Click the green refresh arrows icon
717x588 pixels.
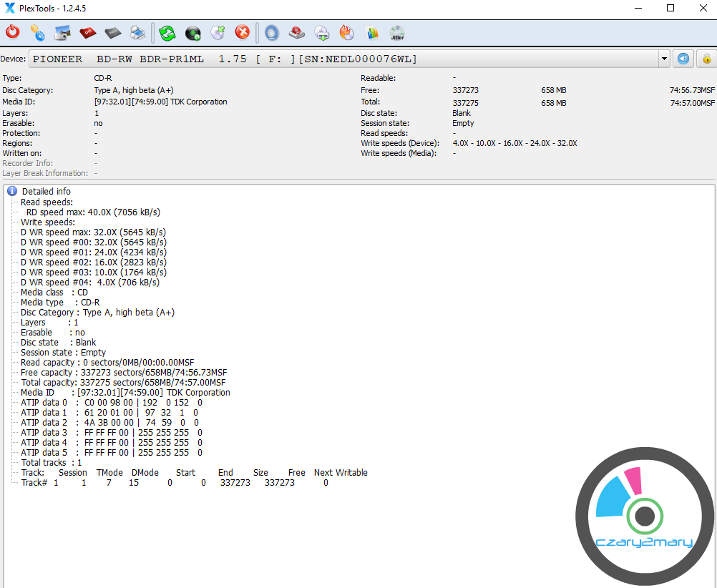click(167, 32)
